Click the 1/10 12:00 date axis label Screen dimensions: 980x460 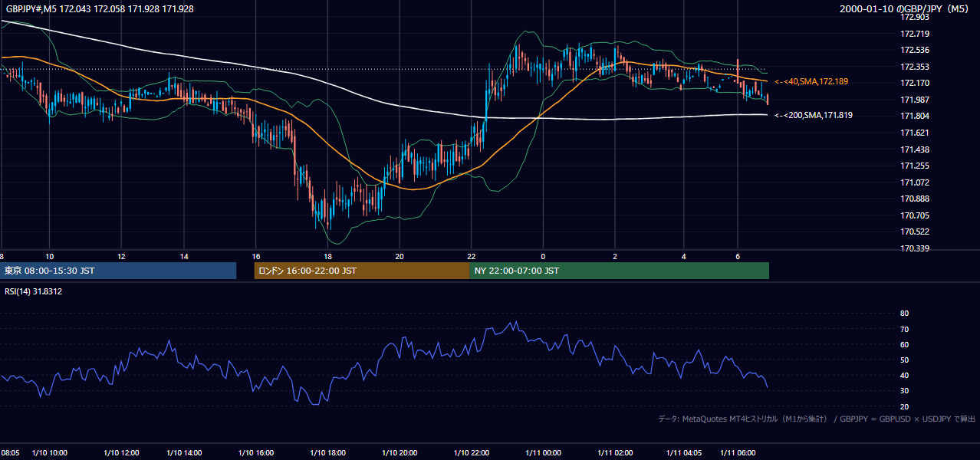(122, 453)
